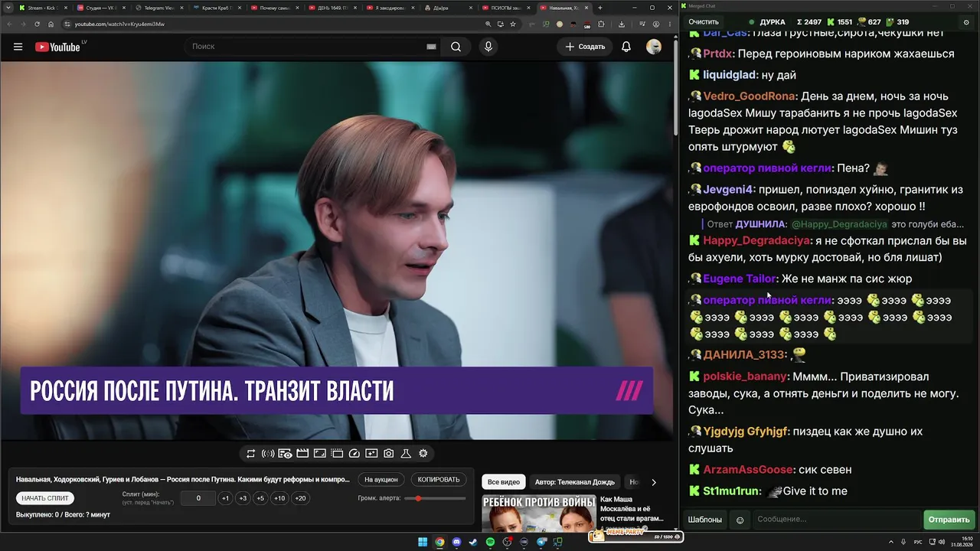Click the flask icon in video toolbar
980x551 pixels.
(x=406, y=454)
